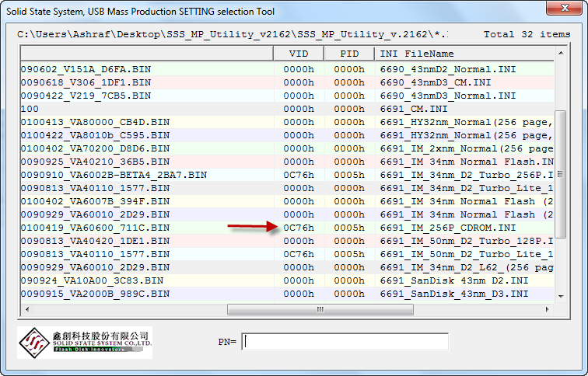This screenshot has width=588, height=376.
Task: Click the vertical scrollbar up arrow
Action: [x=561, y=53]
